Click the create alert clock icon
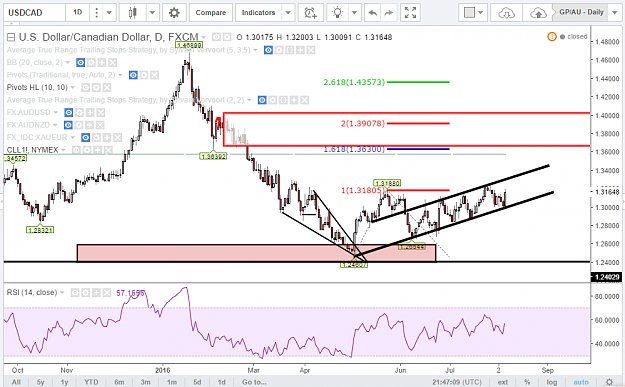The height and width of the screenshot is (387, 625). 311,13
